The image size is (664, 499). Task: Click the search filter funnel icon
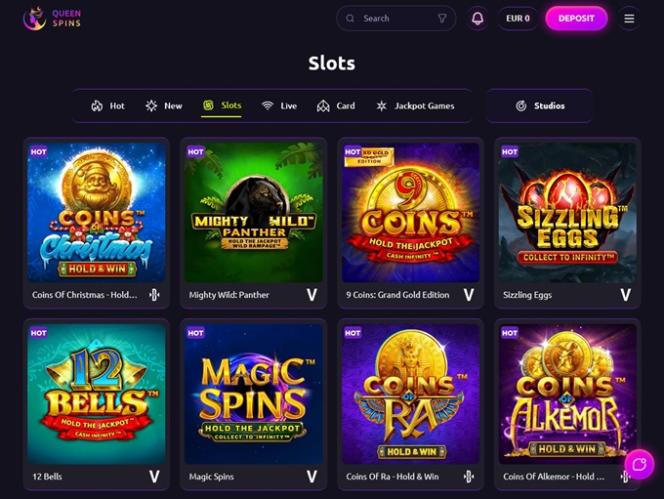442,18
